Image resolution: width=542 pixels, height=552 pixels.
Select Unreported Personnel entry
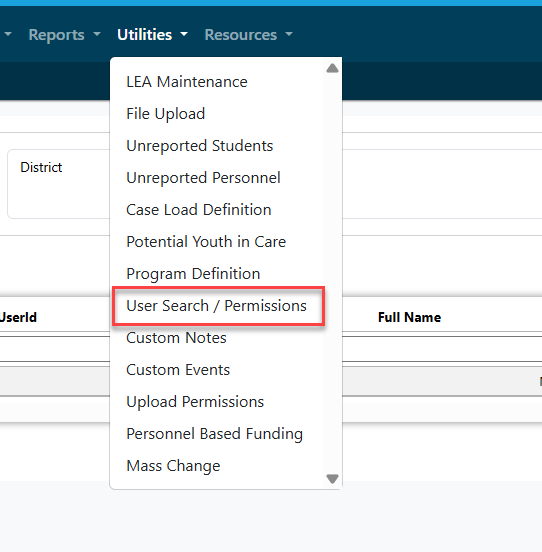(x=203, y=178)
